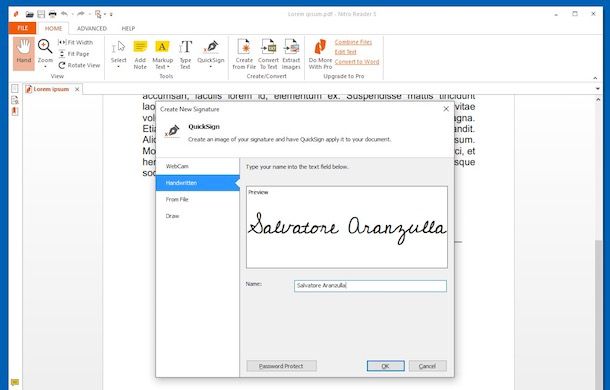
Task: Collapse the ribbon with the chevron
Action: point(595,78)
